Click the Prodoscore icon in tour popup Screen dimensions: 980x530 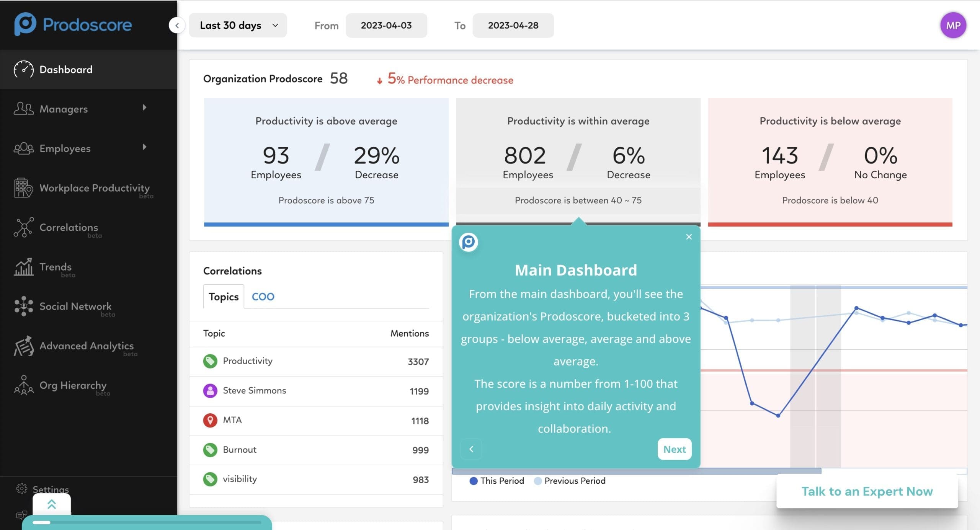click(468, 242)
